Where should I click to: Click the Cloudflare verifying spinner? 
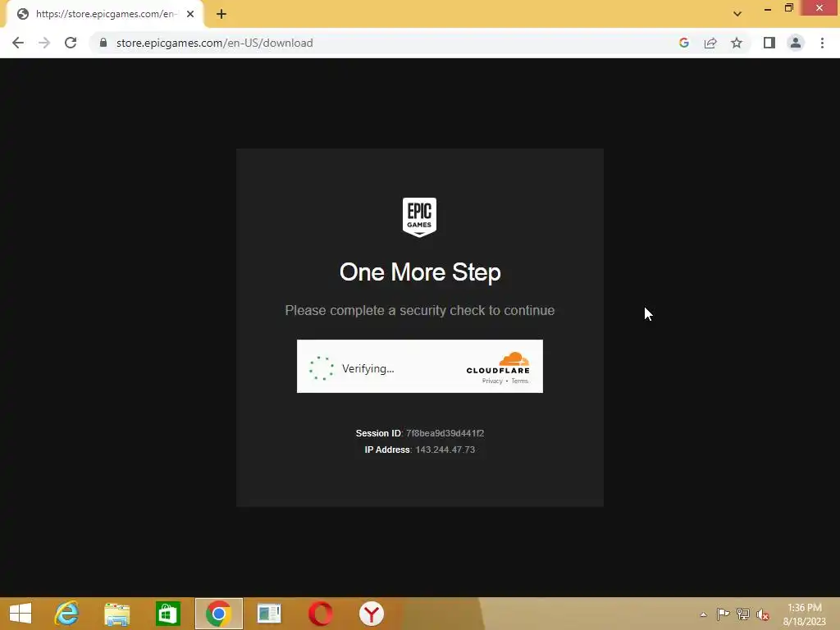(x=321, y=368)
